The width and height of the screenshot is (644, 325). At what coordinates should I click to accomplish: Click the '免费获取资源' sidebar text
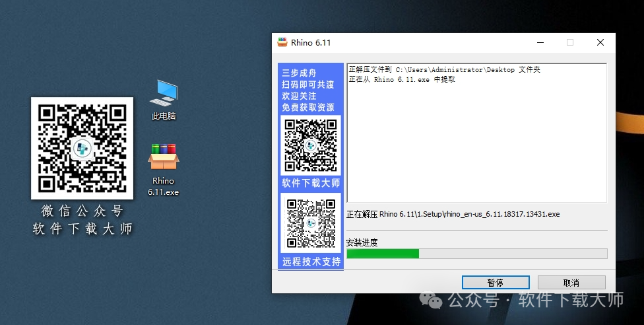click(x=308, y=107)
